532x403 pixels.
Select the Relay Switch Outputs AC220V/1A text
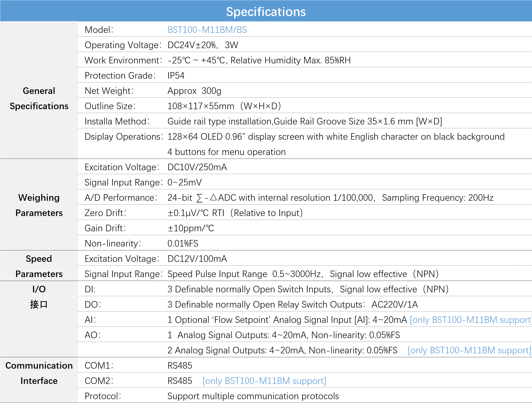[x=293, y=305]
